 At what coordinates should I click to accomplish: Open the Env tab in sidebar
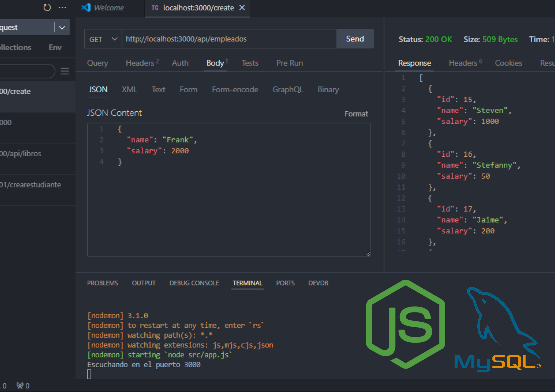55,47
